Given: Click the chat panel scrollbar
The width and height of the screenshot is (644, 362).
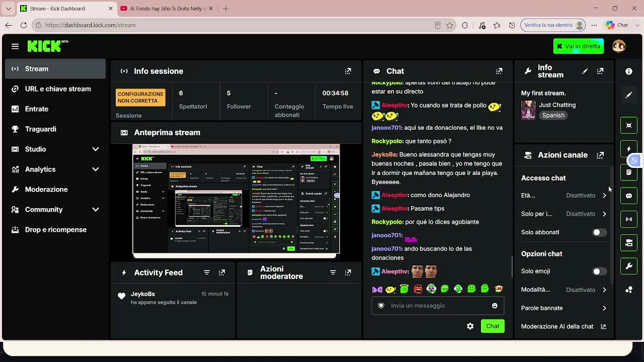Looking at the screenshot, I should tap(512, 266).
